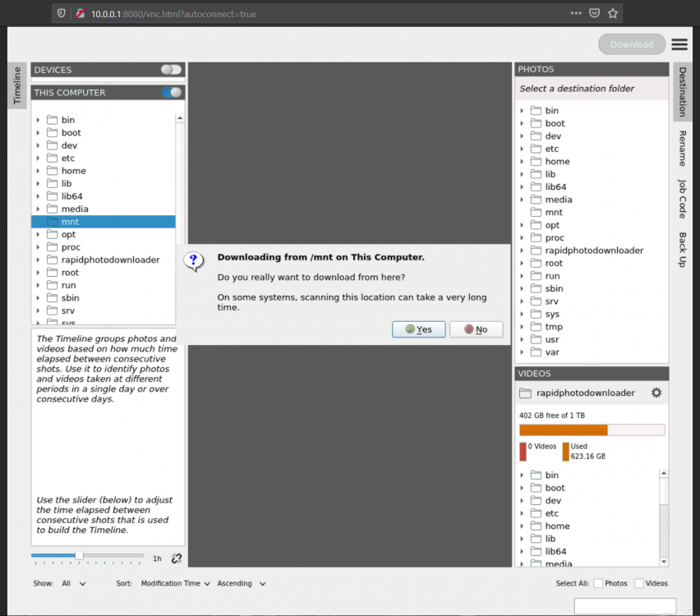
Task: Click the empty field at bottom right
Action: point(625,607)
